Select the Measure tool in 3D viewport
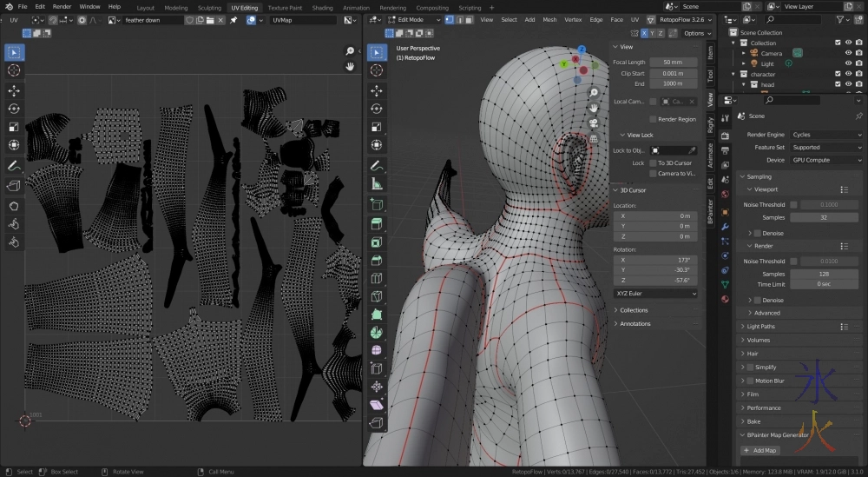The height and width of the screenshot is (477, 868). pos(377,183)
